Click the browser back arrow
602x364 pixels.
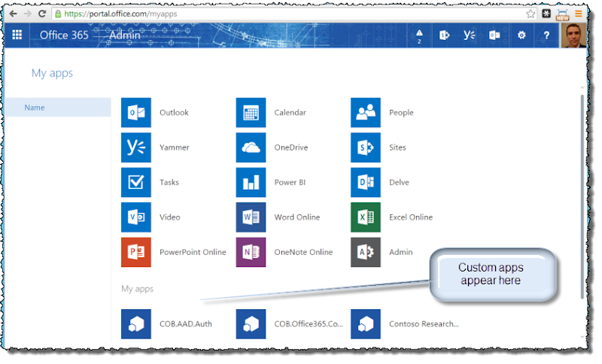coord(13,14)
